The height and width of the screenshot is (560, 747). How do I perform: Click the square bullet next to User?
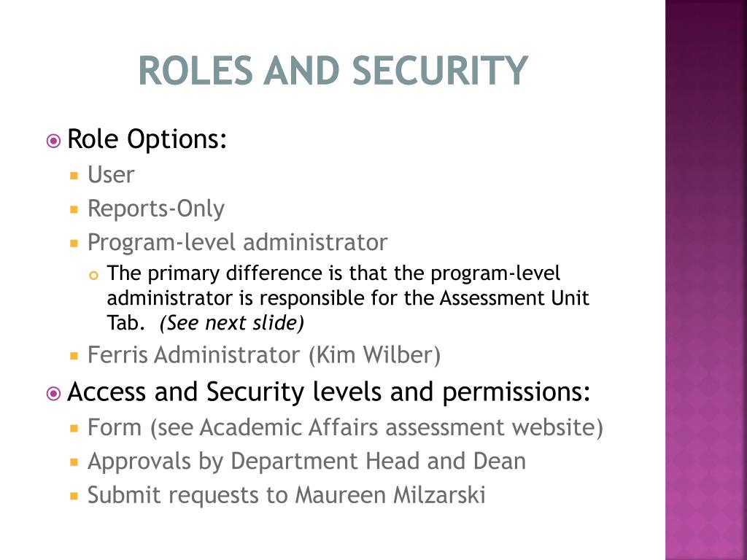point(74,176)
